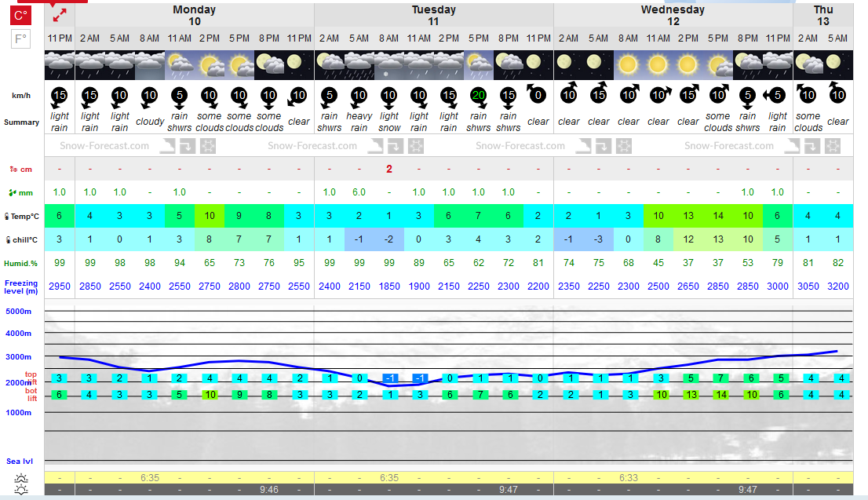Click the -3 wind chill cell
Screen dimensions: 868x500
[x=598, y=239]
